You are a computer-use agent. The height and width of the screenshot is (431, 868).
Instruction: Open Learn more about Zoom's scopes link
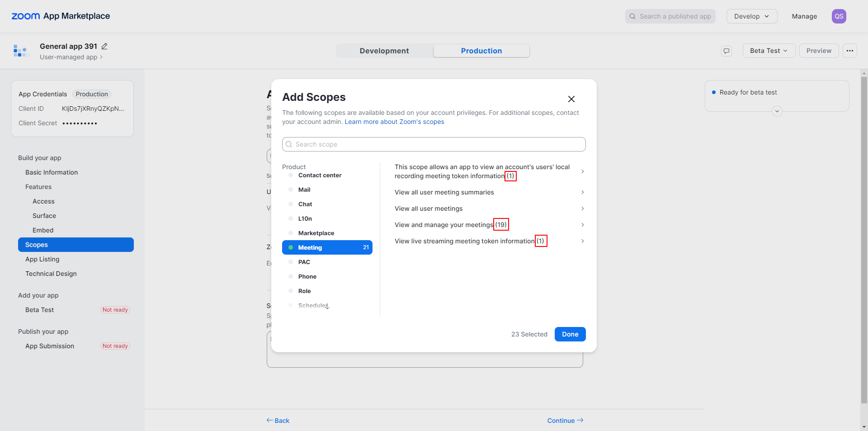click(x=394, y=122)
